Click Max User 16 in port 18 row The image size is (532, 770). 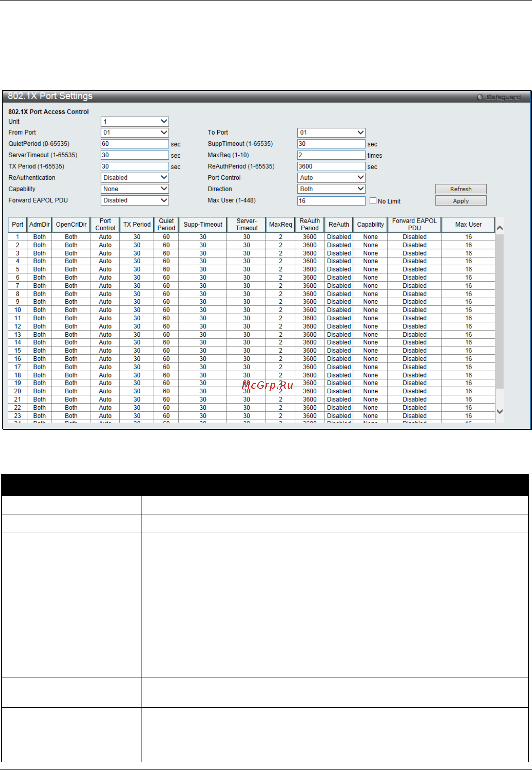(468, 375)
